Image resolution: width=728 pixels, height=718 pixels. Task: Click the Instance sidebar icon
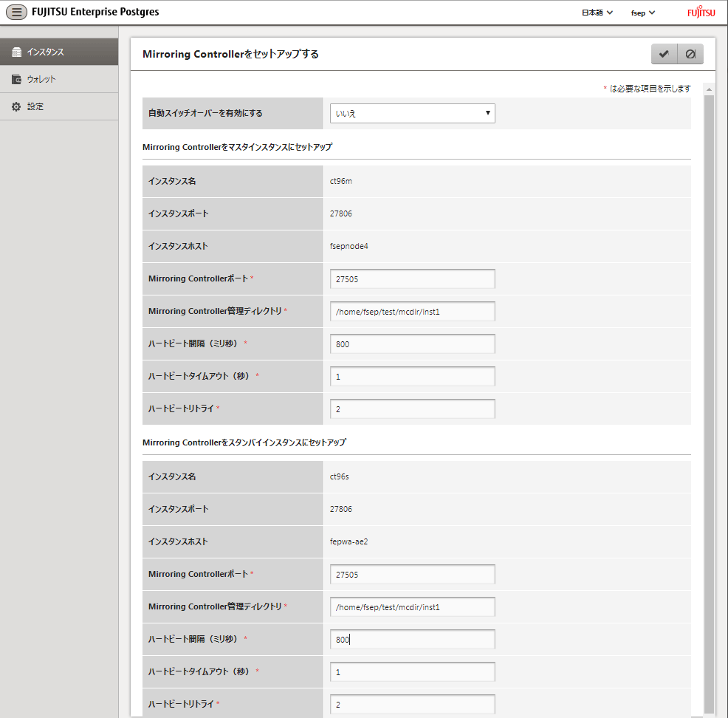pos(16,52)
